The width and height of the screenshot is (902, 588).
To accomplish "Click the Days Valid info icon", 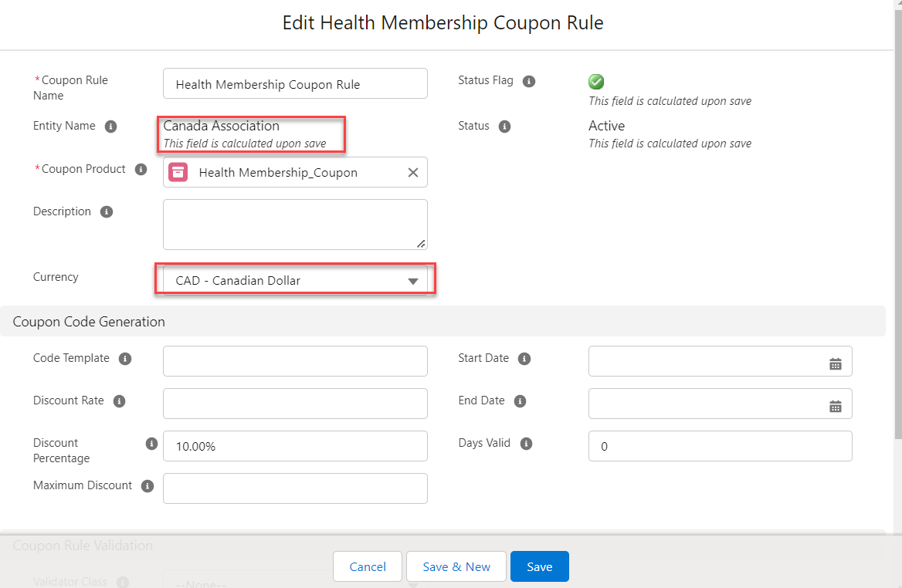I will pos(526,444).
